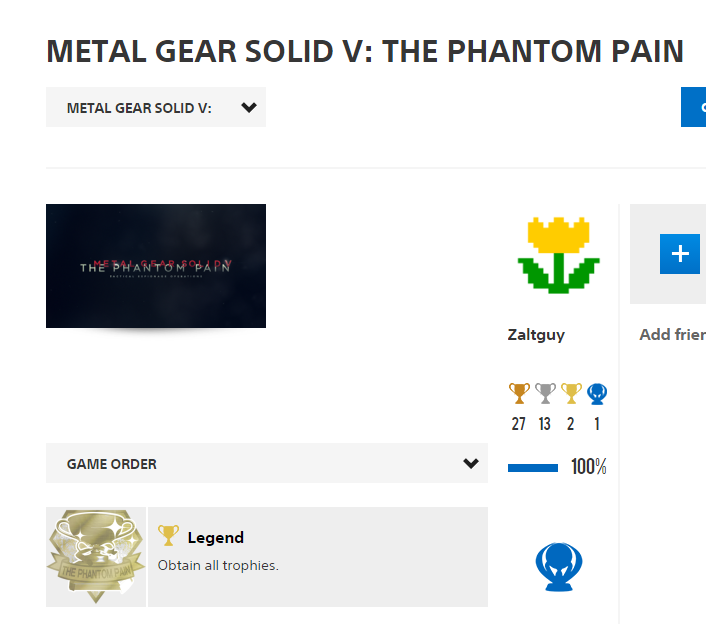The width and height of the screenshot is (706, 624).
Task: Click the gold trophy icon beside Legend
Action: click(x=169, y=536)
